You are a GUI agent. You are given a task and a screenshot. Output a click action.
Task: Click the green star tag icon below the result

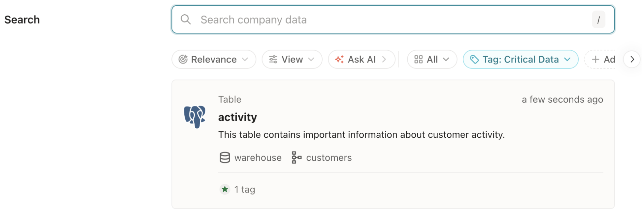tap(225, 189)
